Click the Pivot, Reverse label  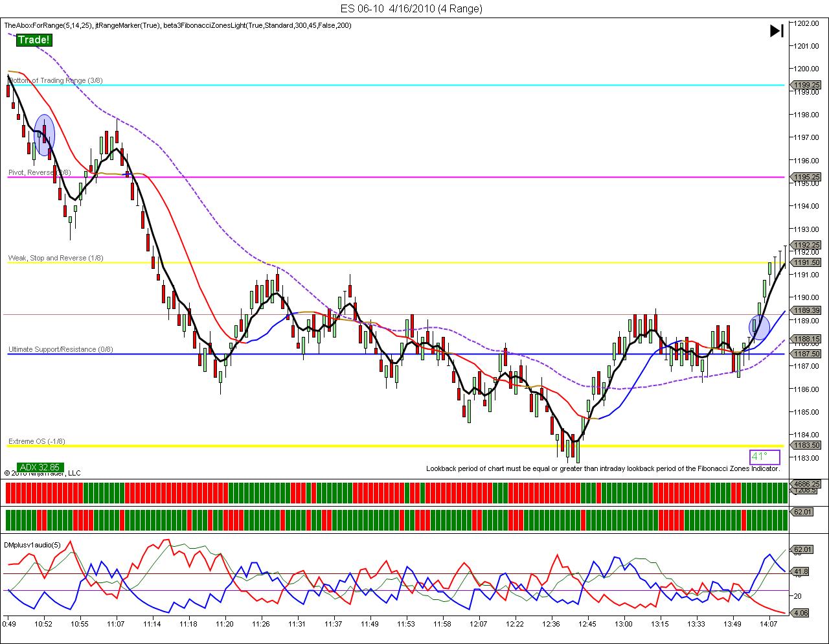[40, 172]
